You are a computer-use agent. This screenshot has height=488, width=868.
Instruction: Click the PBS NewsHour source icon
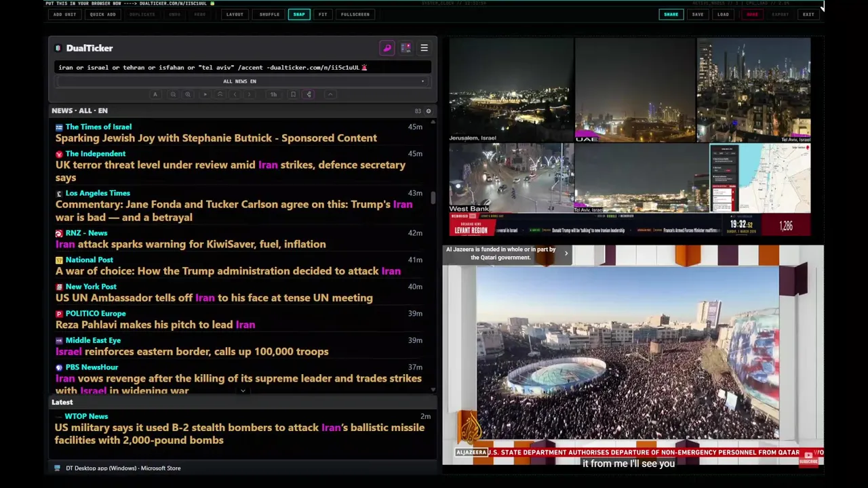click(x=59, y=367)
